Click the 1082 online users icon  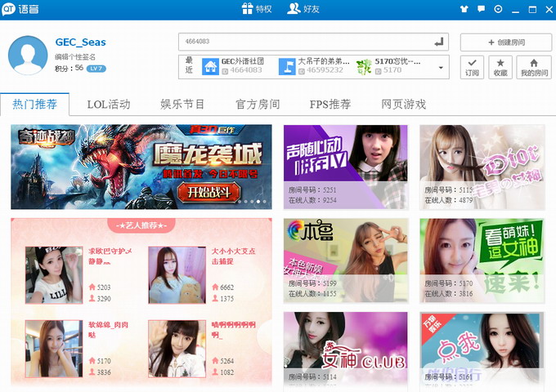pyautogui.click(x=215, y=372)
